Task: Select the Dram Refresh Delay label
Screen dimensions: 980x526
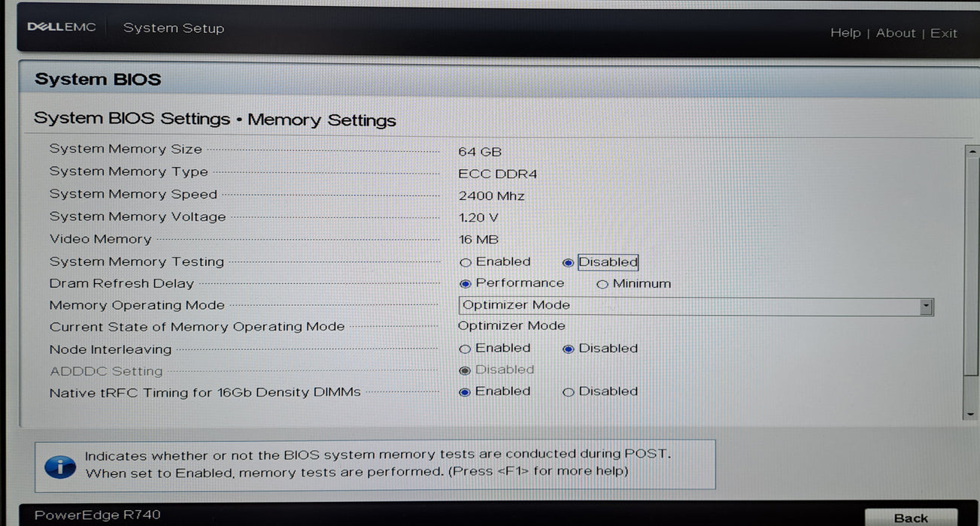Action: [122, 283]
